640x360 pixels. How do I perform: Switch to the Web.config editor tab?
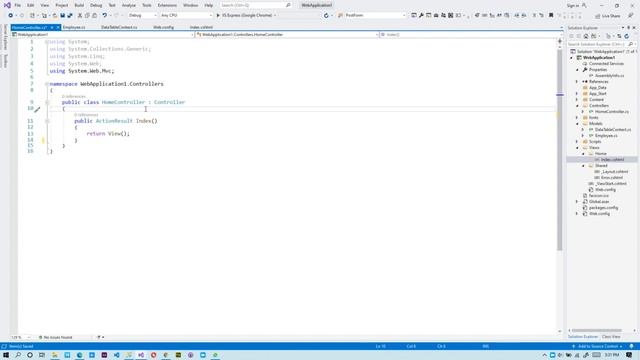tap(163, 27)
